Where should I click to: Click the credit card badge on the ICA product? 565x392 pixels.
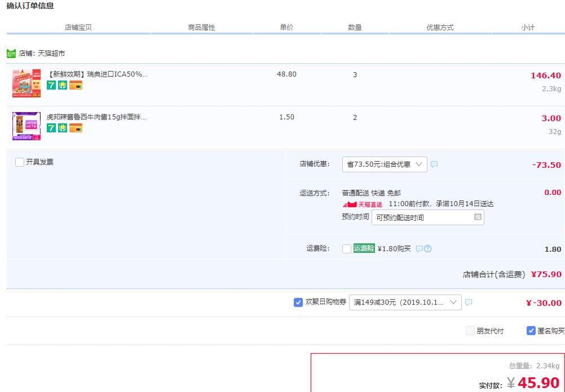[76, 85]
